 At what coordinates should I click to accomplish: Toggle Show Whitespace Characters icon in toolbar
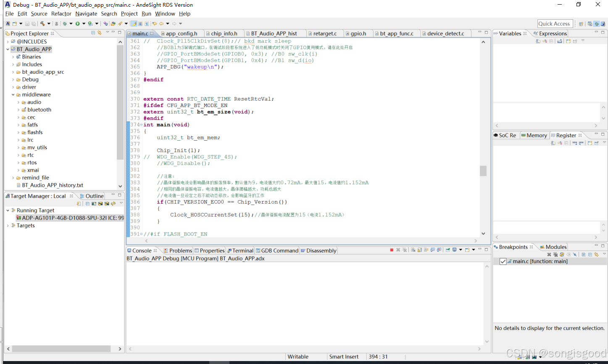147,24
